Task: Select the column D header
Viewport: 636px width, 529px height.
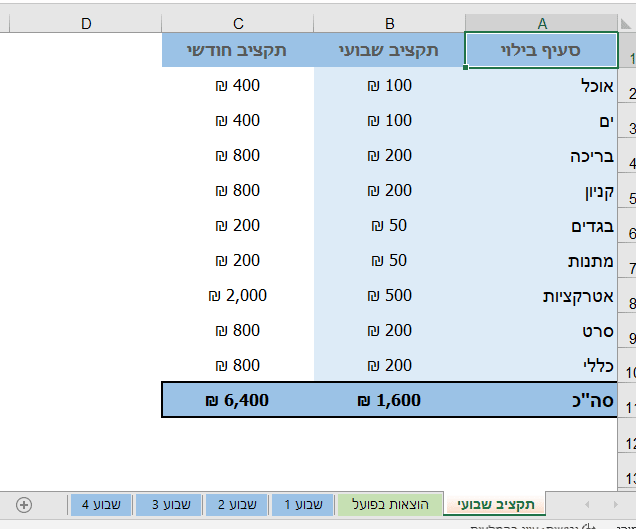Action: pyautogui.click(x=86, y=23)
